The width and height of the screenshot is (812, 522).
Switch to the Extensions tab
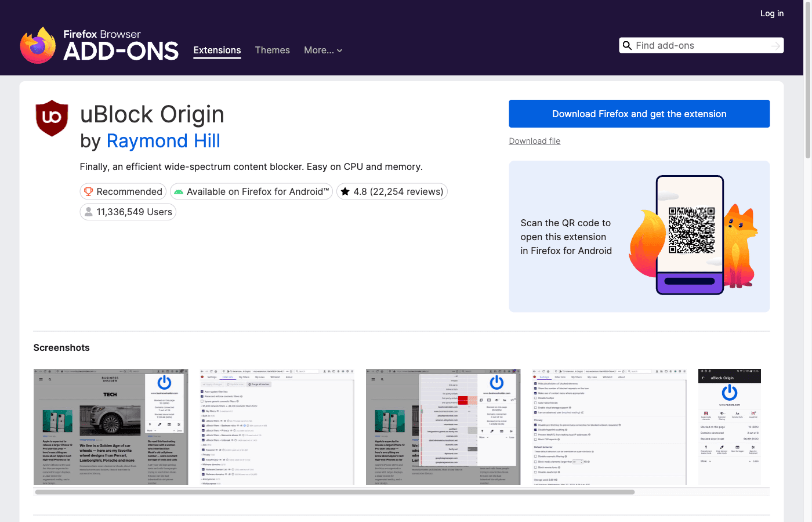pyautogui.click(x=217, y=50)
